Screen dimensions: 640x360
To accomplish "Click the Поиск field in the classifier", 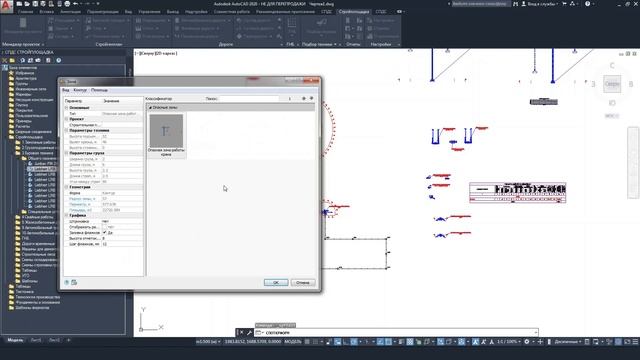I will pos(249,99).
